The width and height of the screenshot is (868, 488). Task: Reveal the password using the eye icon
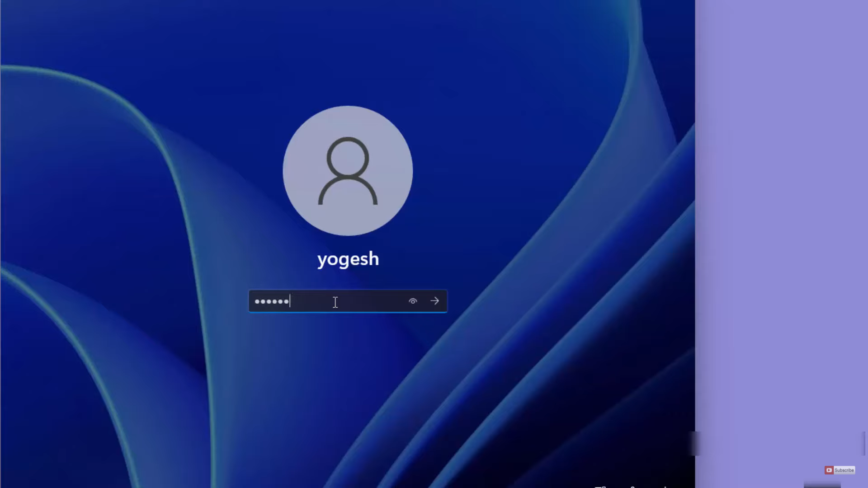click(413, 301)
